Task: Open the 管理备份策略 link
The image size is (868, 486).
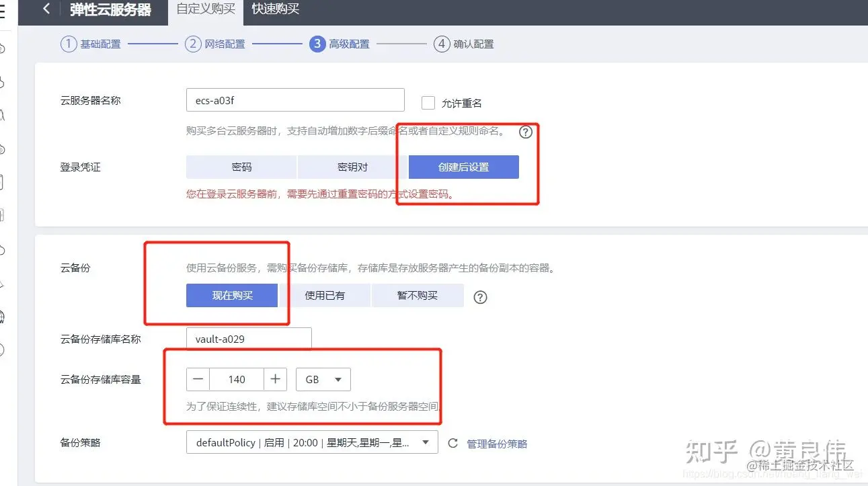Action: [498, 444]
